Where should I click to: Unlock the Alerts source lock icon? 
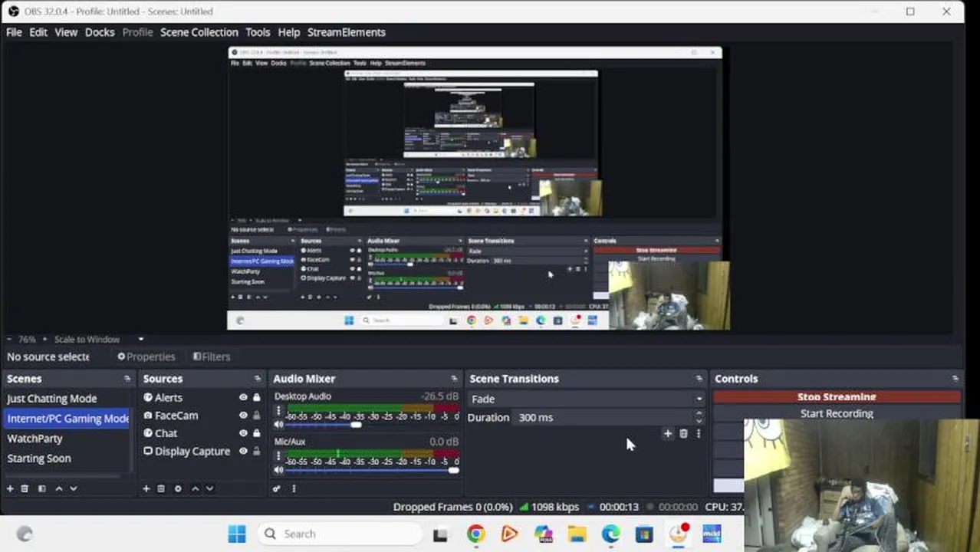(x=256, y=398)
